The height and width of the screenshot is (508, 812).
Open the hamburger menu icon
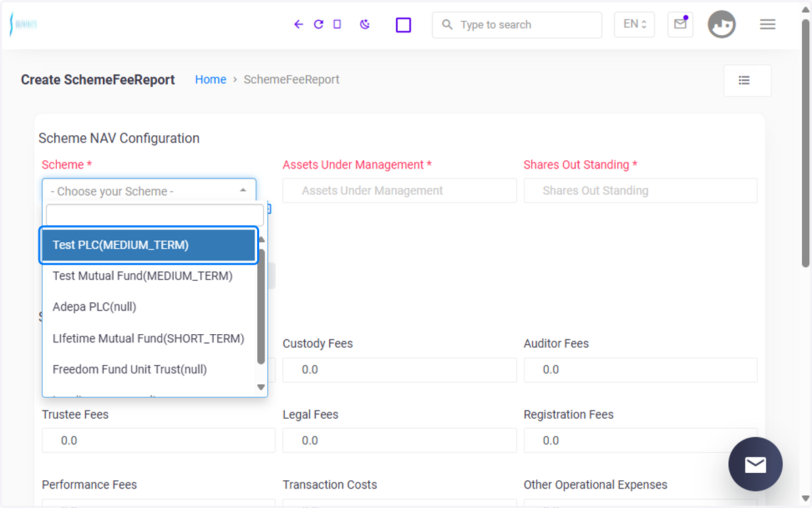tap(767, 24)
